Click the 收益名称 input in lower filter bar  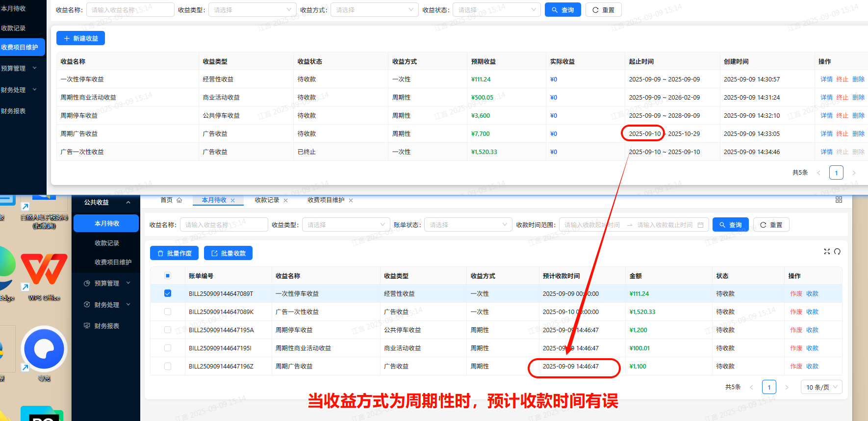click(224, 225)
